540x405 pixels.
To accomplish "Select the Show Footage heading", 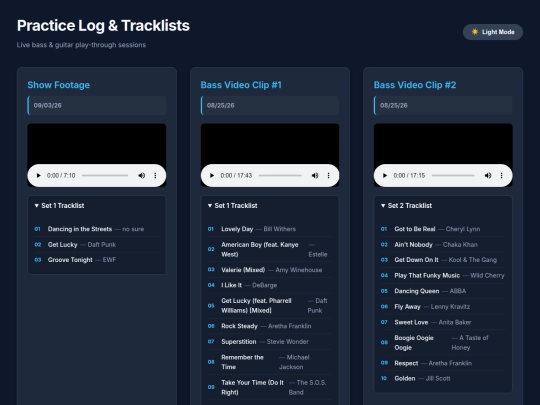I will tap(59, 85).
